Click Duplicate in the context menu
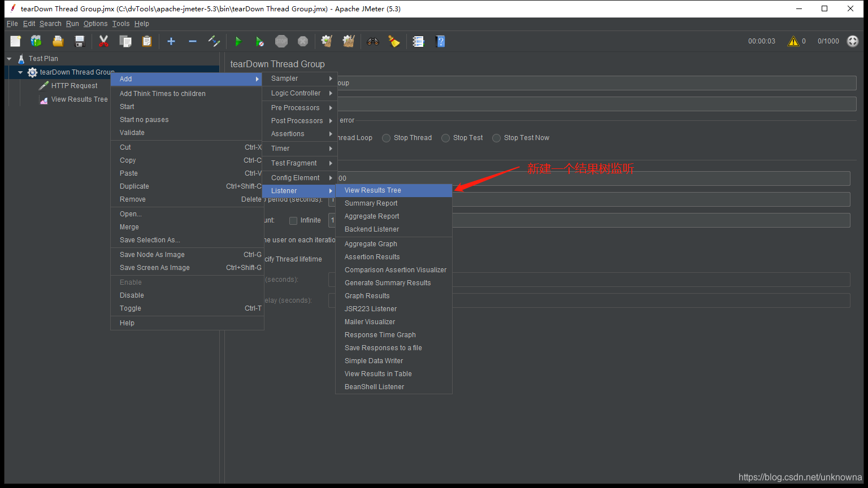 coord(187,186)
